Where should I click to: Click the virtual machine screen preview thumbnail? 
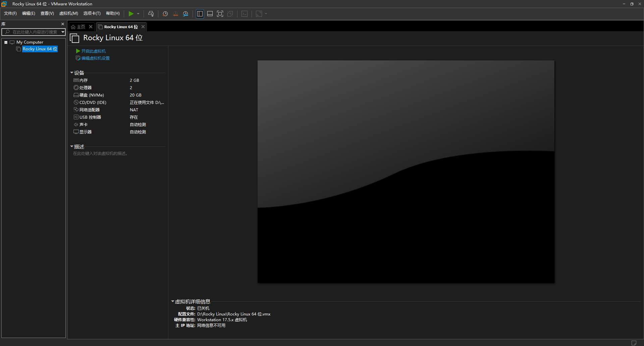[406, 172]
